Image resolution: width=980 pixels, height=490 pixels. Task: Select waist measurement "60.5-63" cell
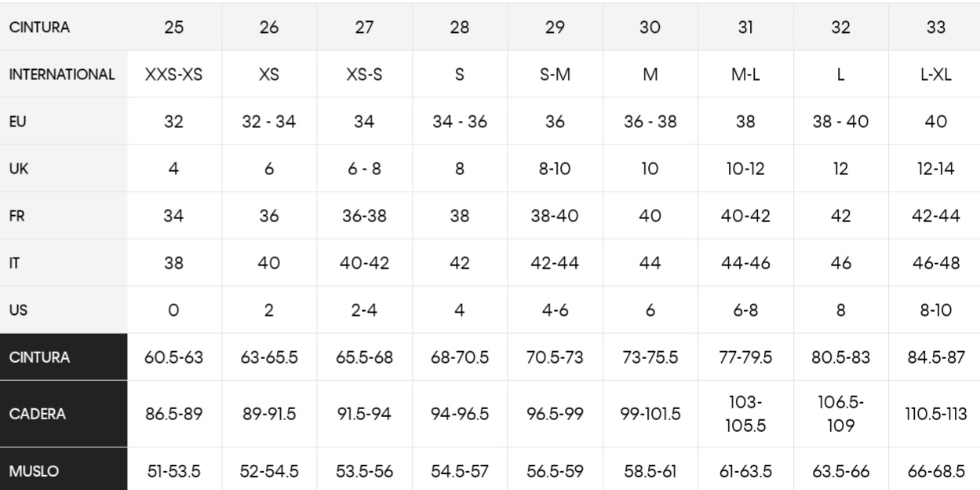(174, 357)
